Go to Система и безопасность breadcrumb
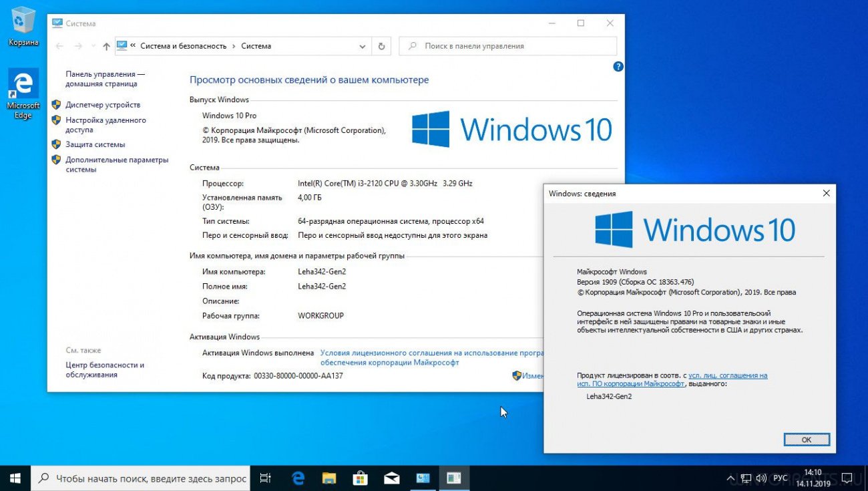This screenshot has height=491, width=868. (184, 46)
